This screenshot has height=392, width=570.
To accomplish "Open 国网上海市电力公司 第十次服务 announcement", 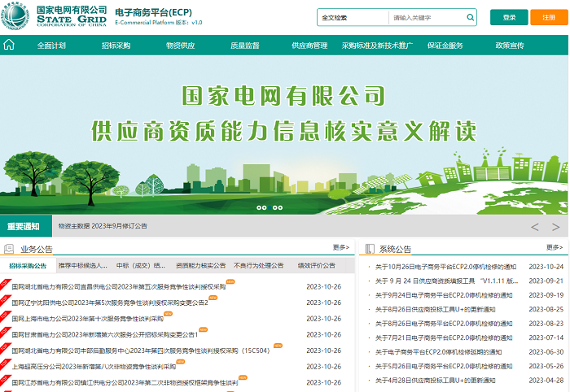I will tap(87, 319).
